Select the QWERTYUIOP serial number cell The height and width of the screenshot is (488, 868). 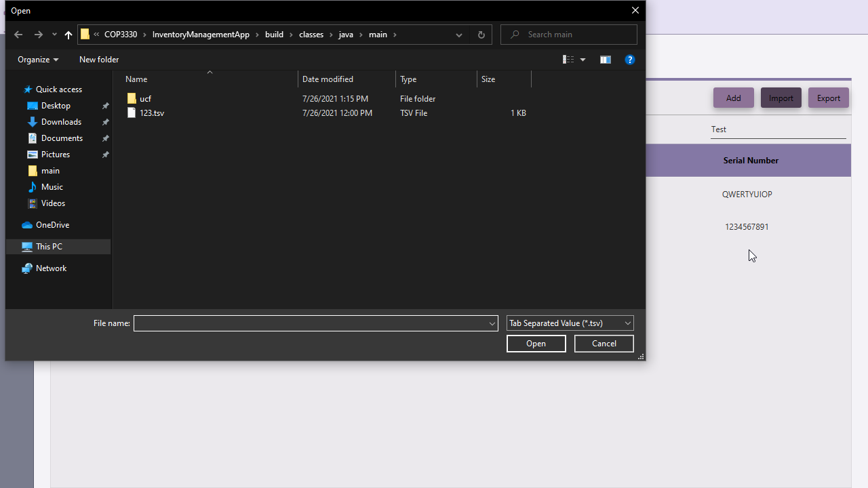coord(747,195)
